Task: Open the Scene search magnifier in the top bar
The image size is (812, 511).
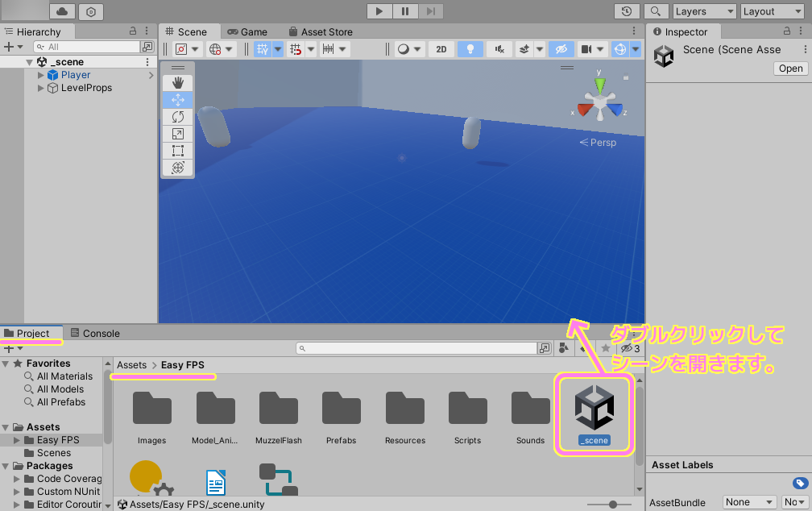Action: [x=657, y=13]
